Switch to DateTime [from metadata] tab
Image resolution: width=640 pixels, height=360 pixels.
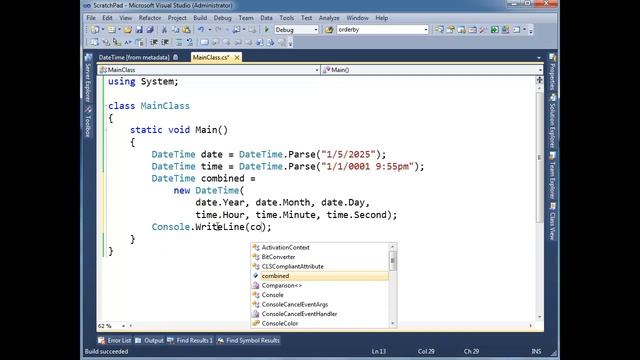coord(134,58)
